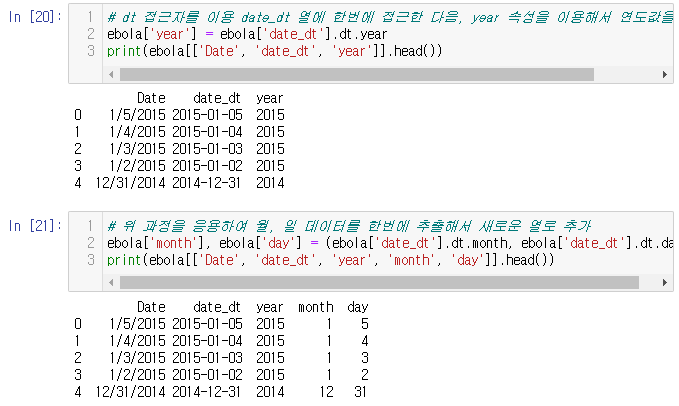Viewport: 679px width, 406px height.
Task: Click line number 3 in cell 21
Action: (x=91, y=260)
